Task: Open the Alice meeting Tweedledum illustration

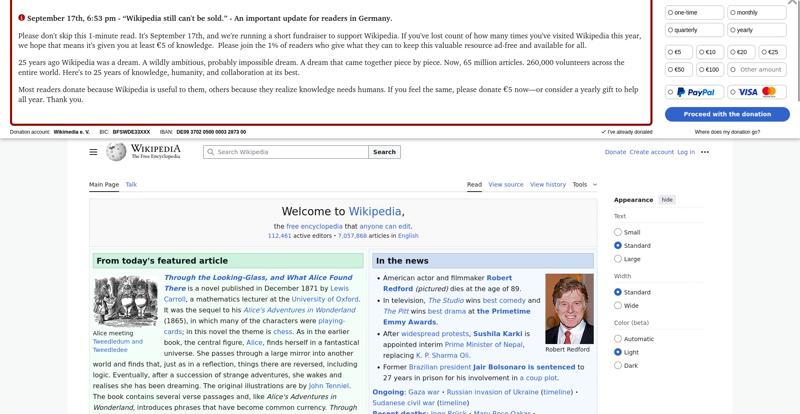Action: 126,301
